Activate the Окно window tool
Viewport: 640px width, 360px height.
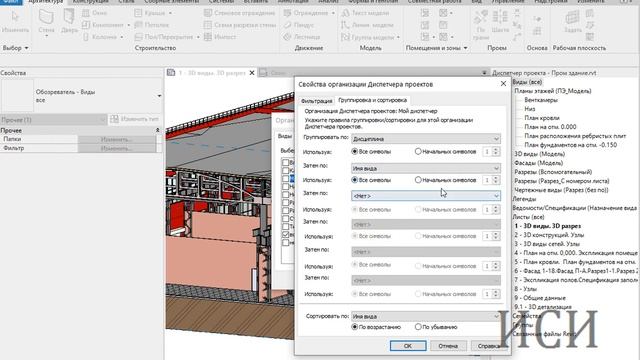pos(95,13)
